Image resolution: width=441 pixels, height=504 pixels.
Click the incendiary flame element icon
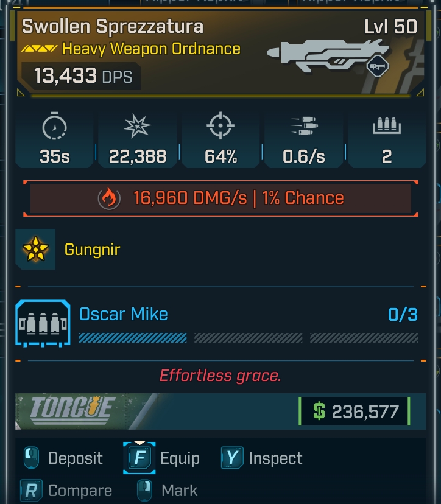108,198
